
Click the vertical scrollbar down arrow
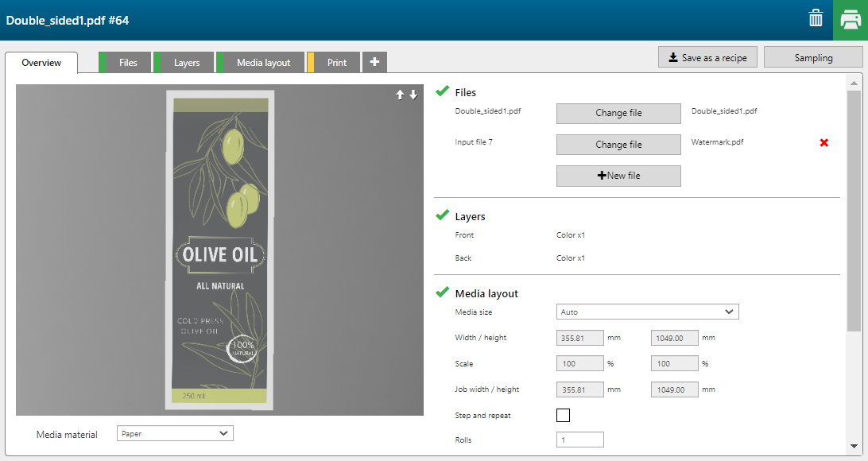pyautogui.click(x=854, y=446)
